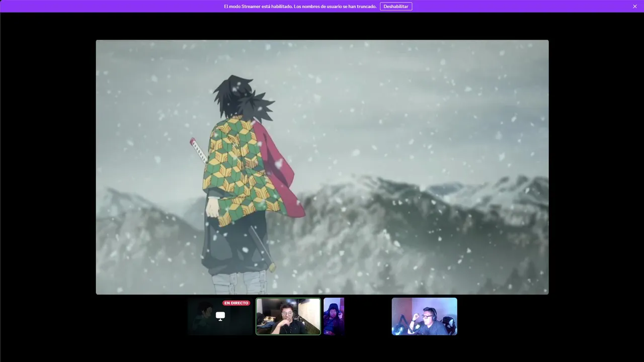644x362 pixels.
Task: Click the main anime stream video
Action: click(322, 167)
